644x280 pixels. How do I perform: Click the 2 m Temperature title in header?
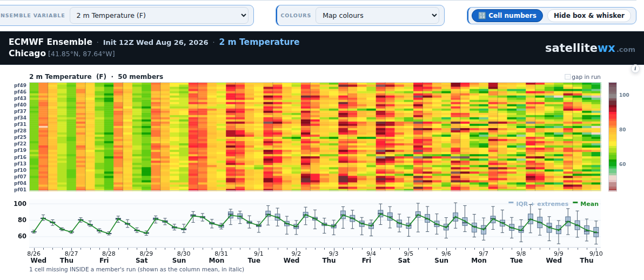[259, 42]
